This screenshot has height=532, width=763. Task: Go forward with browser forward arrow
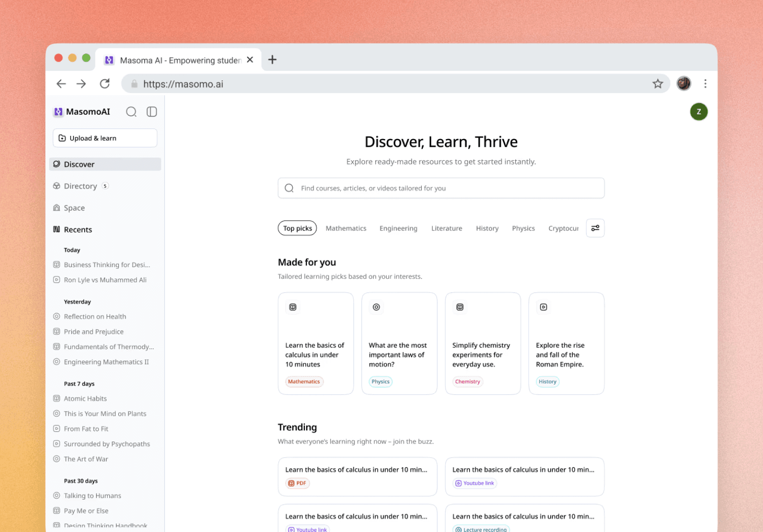pyautogui.click(x=81, y=84)
